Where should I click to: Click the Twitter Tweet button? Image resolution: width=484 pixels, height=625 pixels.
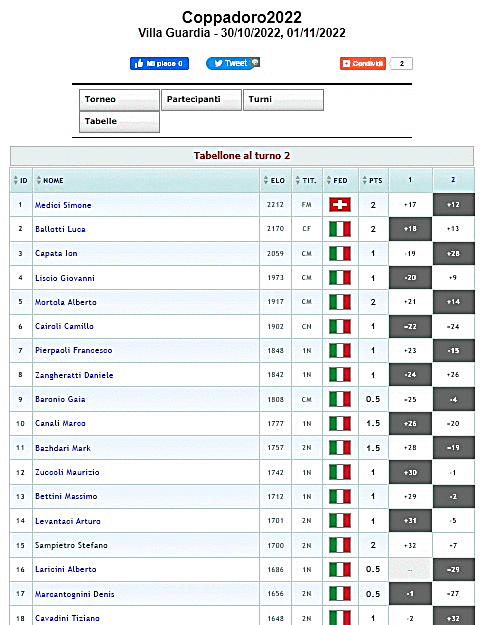[x=233, y=63]
